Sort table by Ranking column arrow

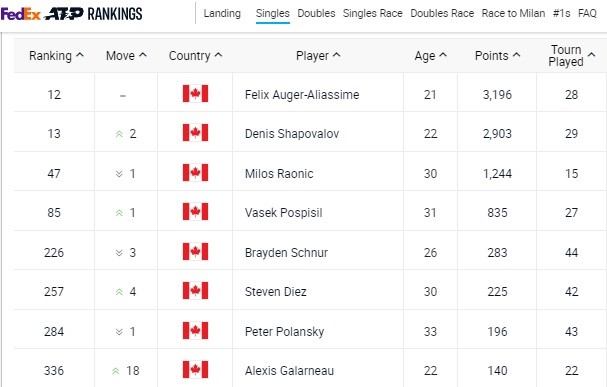[80, 55]
